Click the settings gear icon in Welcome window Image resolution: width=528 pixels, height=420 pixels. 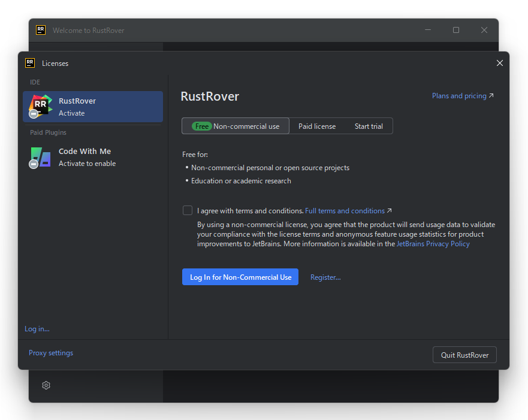click(46, 385)
